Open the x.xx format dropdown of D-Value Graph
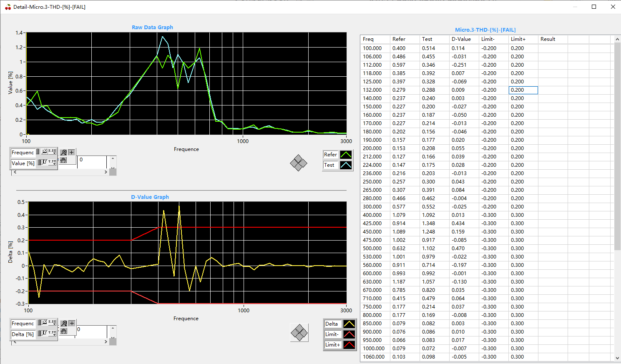This screenshot has height=364, width=621. click(x=52, y=323)
